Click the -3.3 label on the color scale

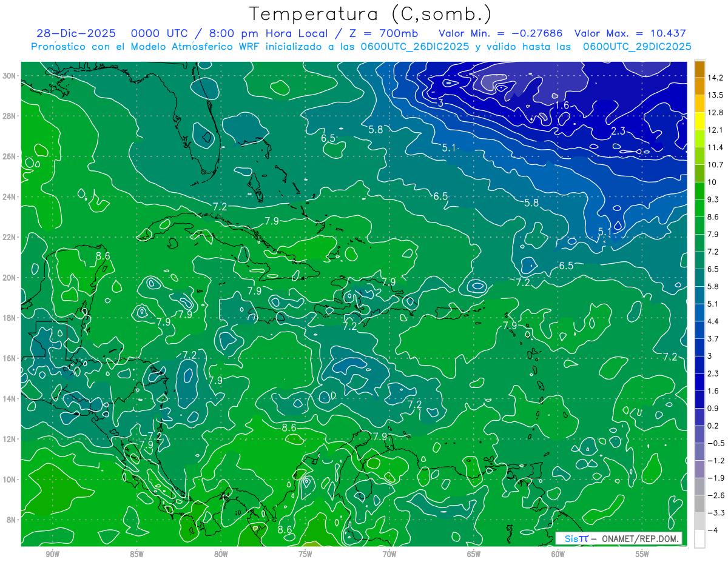(x=716, y=513)
